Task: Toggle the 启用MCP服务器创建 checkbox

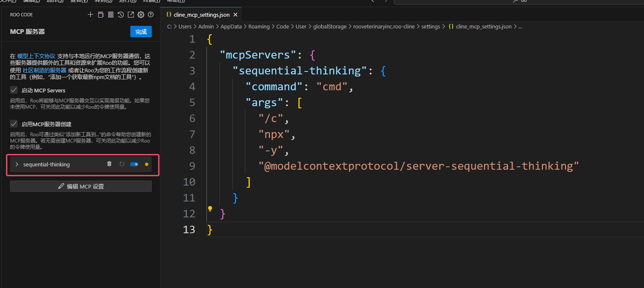Action: [14, 124]
